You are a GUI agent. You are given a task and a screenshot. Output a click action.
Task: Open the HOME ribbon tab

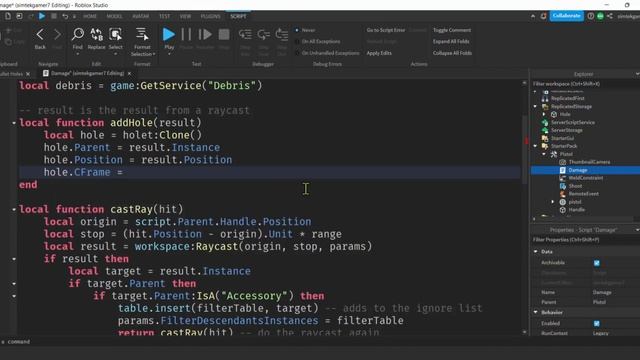click(90, 16)
